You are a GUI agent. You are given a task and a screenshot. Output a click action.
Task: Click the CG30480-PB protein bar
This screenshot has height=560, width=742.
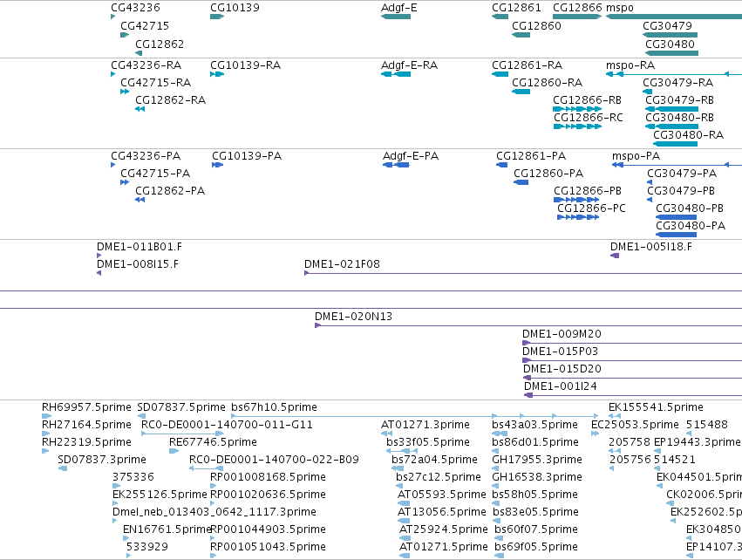pyautogui.click(x=676, y=217)
